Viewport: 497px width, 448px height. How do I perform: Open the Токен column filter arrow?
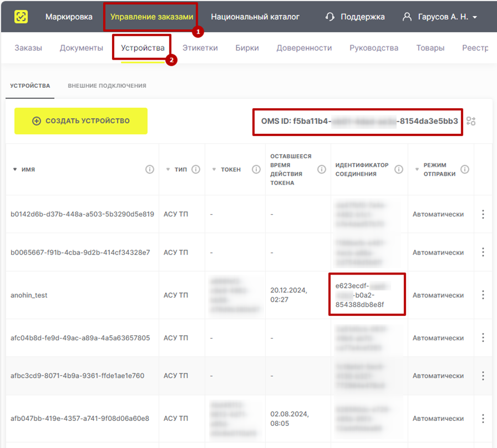(214, 169)
